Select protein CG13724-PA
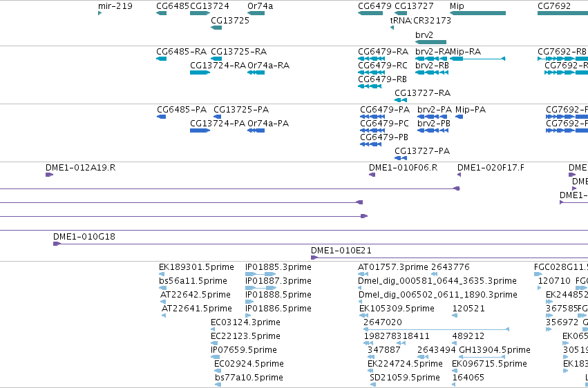Viewport: 588px width, 388px height. click(x=218, y=124)
